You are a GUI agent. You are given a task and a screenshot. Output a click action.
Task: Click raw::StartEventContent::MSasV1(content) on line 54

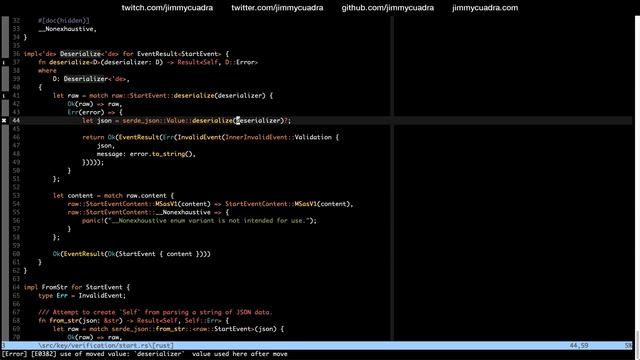pos(139,204)
